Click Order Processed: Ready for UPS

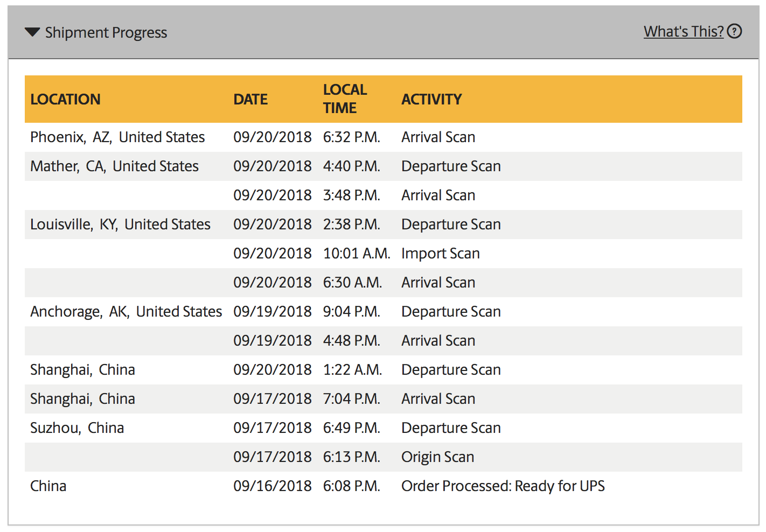tap(503, 486)
